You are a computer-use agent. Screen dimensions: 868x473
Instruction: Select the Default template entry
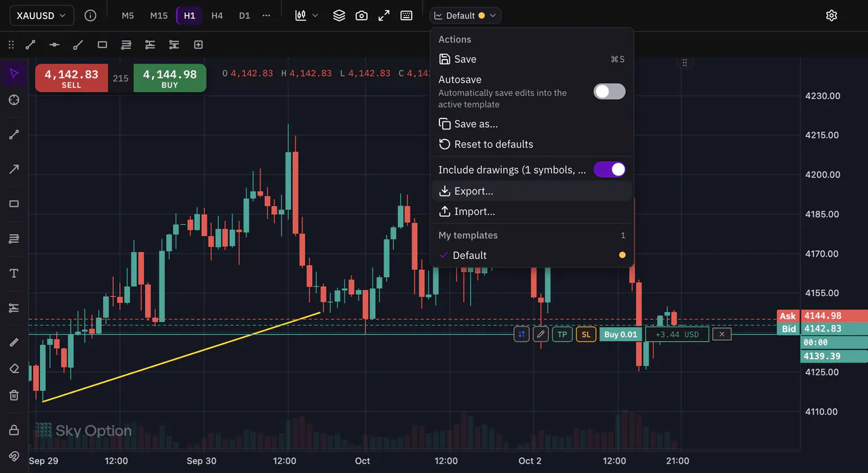[x=532, y=255]
